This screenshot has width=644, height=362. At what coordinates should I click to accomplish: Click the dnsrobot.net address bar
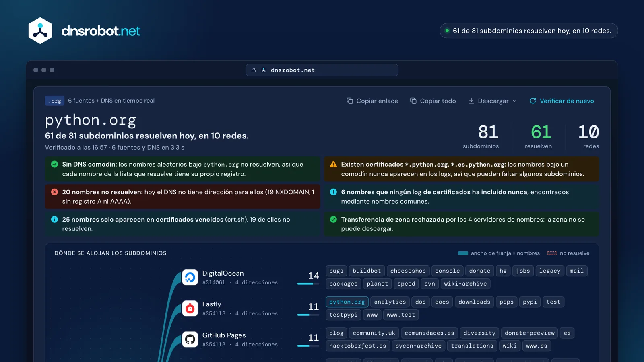(x=322, y=70)
